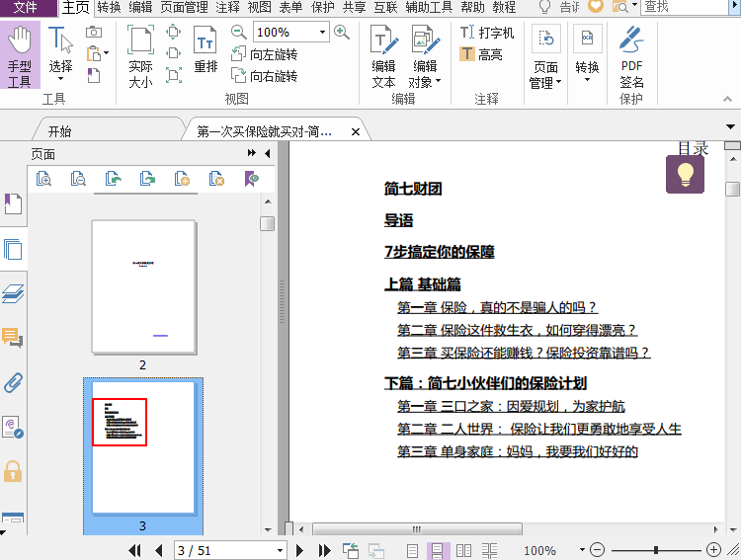Viewport: 741px width, 560px height.
Task: Switch to the 保护 ribbon tab
Action: pyautogui.click(x=322, y=7)
